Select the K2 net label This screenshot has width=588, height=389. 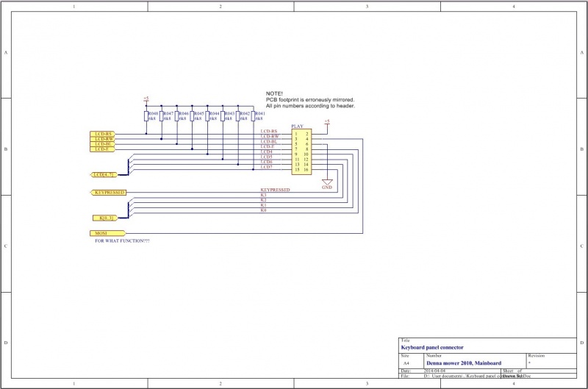[x=263, y=200]
